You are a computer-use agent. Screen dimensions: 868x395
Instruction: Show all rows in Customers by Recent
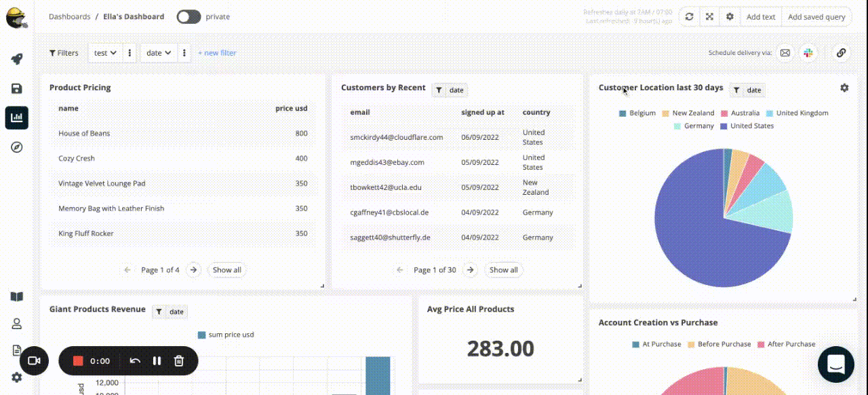click(x=504, y=270)
